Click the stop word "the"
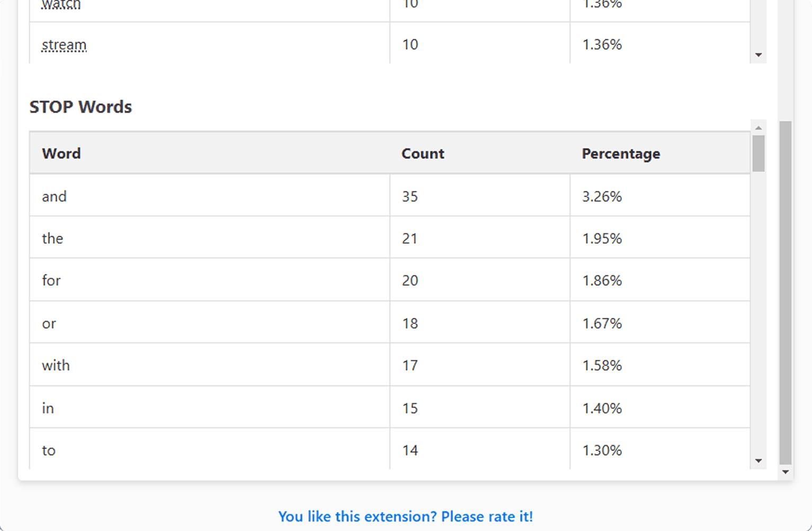Viewport: 812px width, 531px height. click(52, 238)
